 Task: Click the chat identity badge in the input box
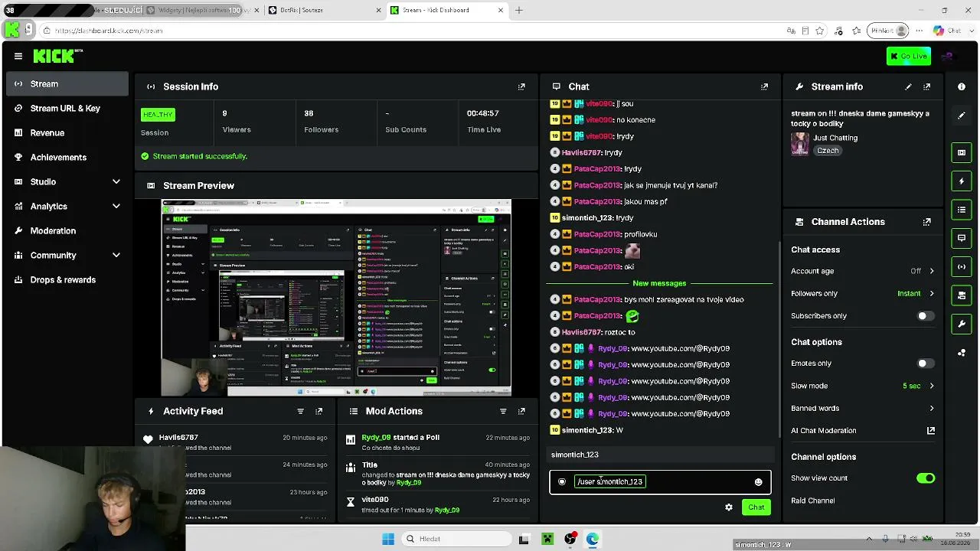pos(562,482)
